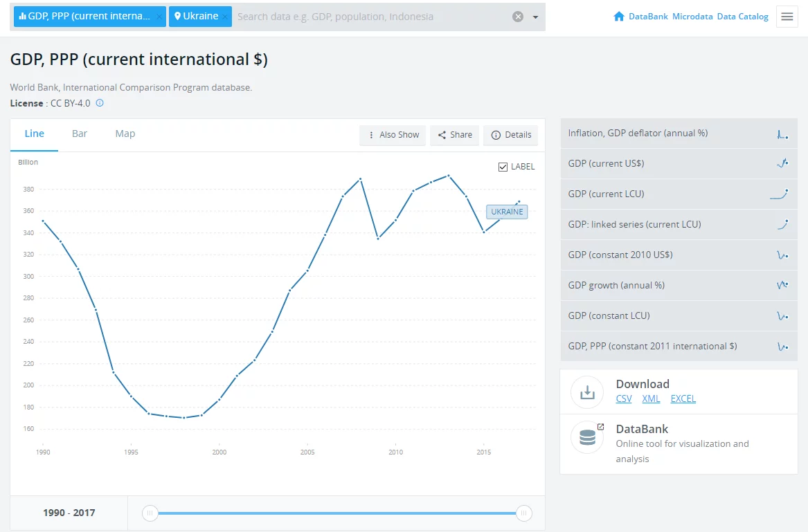Remove the GDP, PPP indicator tag
Viewport: 808px width, 532px height.
point(159,17)
